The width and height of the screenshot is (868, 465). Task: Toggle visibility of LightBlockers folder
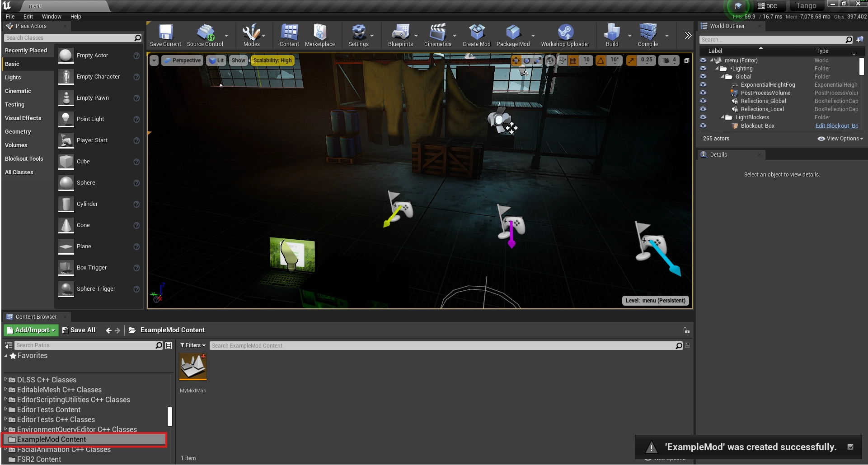point(703,117)
